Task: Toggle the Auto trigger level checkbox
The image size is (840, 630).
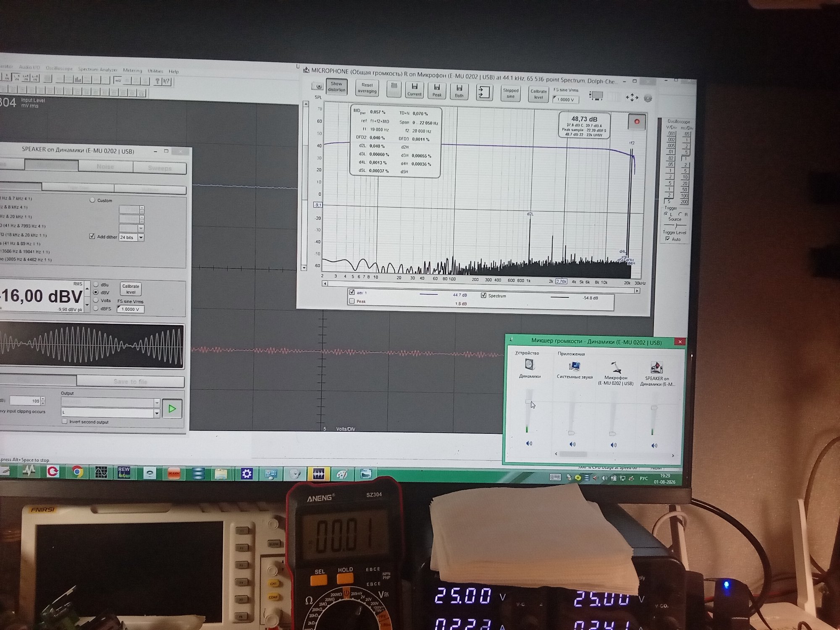Action: tap(668, 239)
